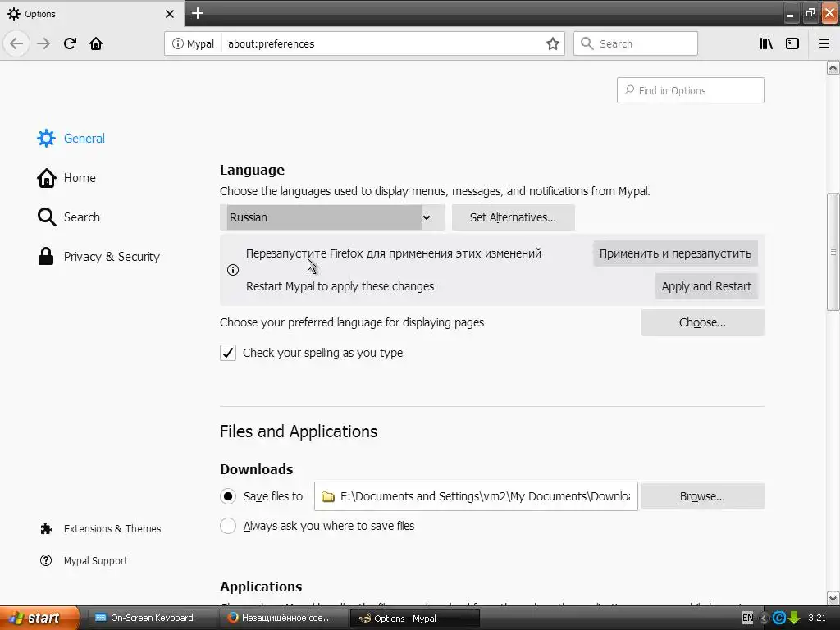Bookmark this page with the star

click(x=553, y=43)
